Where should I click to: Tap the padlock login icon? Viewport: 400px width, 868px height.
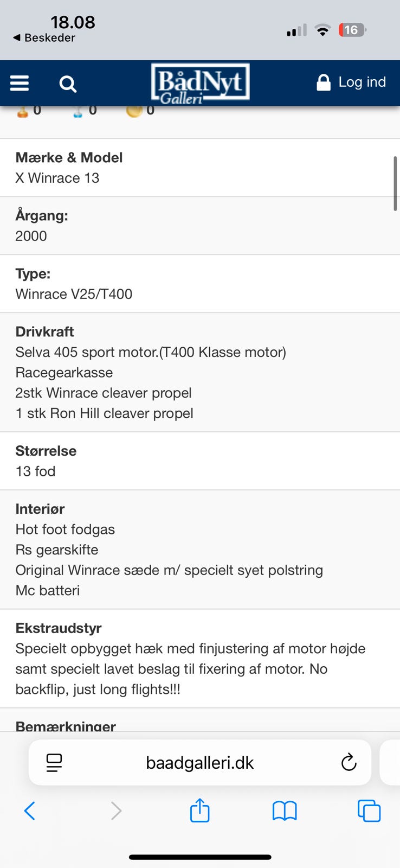[324, 82]
